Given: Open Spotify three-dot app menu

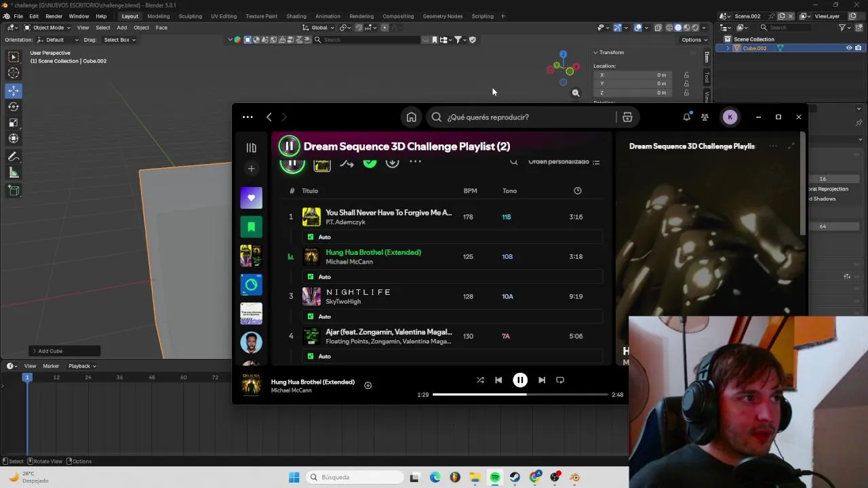Looking at the screenshot, I should click(248, 117).
